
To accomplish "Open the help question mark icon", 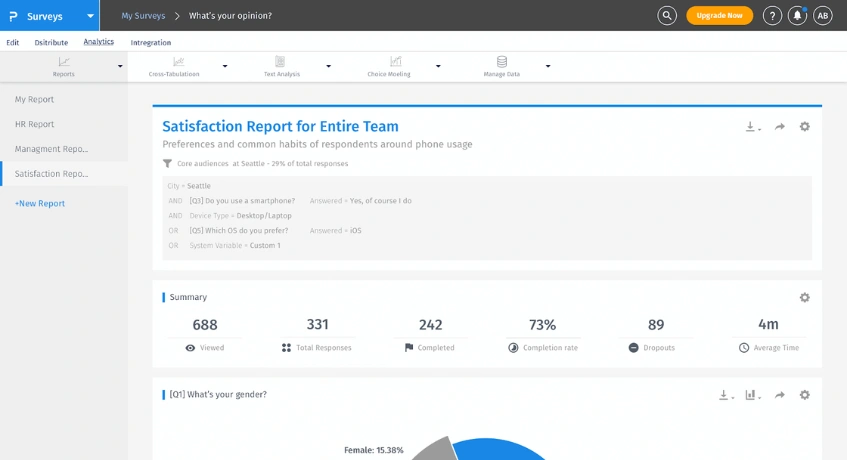I will [772, 15].
